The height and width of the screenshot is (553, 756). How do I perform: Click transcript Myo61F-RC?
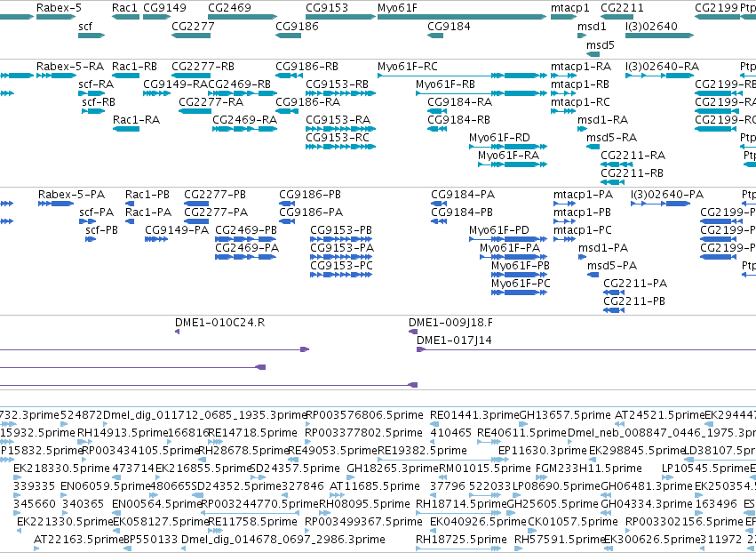point(462,76)
